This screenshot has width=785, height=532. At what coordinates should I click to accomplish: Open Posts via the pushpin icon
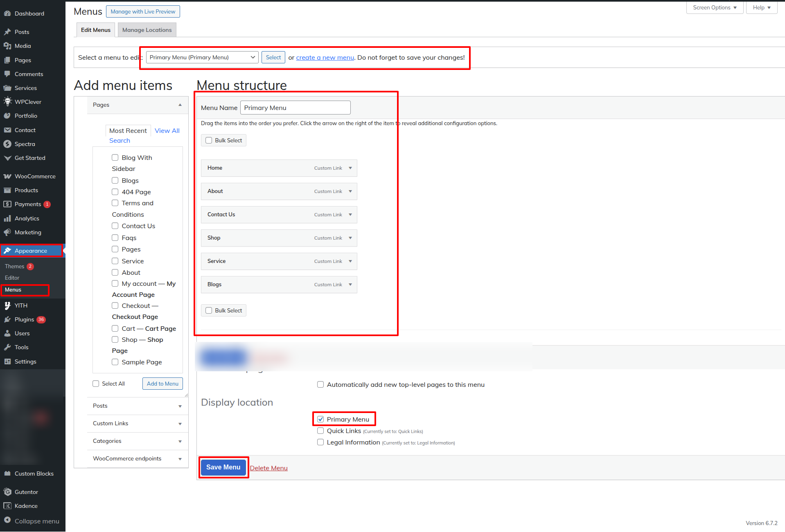(7, 32)
